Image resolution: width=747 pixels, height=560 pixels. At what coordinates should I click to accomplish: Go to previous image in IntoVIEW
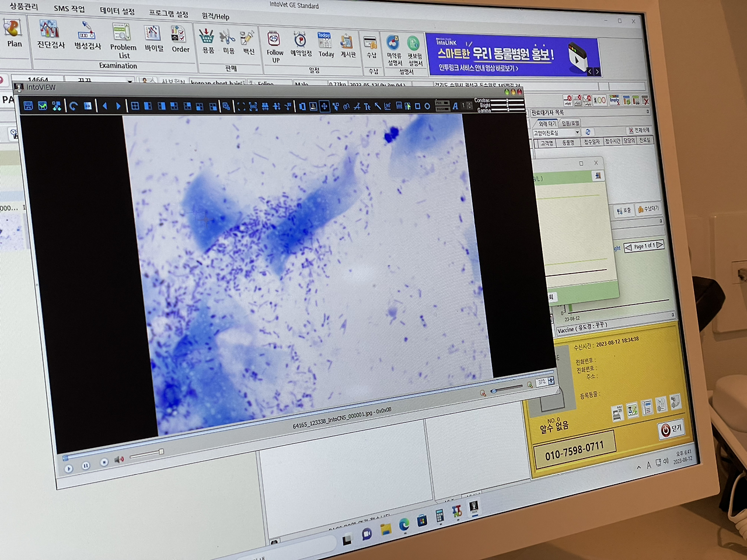[104, 106]
